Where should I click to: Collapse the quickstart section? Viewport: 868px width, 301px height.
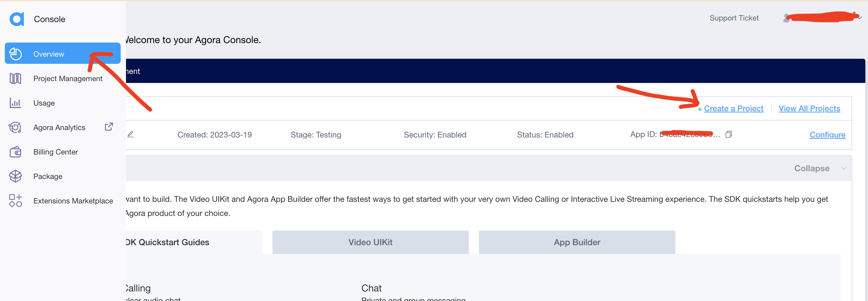click(811, 168)
